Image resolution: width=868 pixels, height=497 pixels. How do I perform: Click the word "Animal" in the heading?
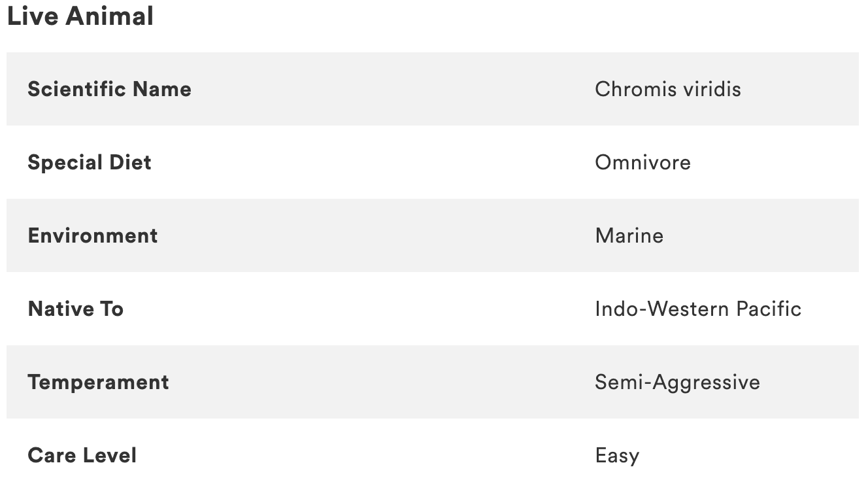pyautogui.click(x=109, y=16)
